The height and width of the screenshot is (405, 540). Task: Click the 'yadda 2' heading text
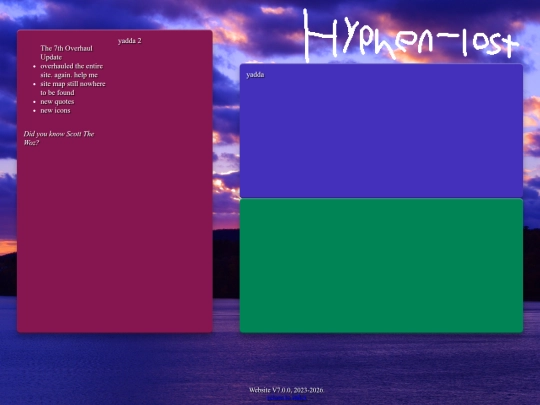(x=129, y=41)
